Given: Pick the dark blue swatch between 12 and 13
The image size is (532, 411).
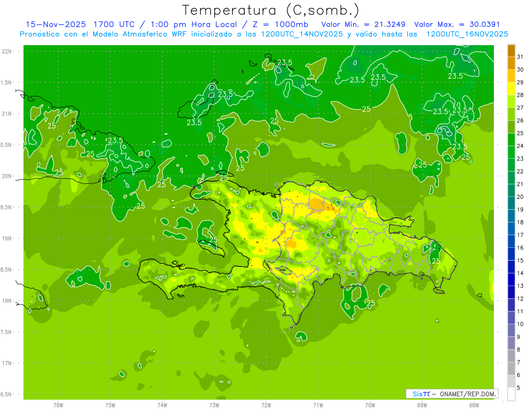Looking at the screenshot, I should pyautogui.click(x=511, y=292).
